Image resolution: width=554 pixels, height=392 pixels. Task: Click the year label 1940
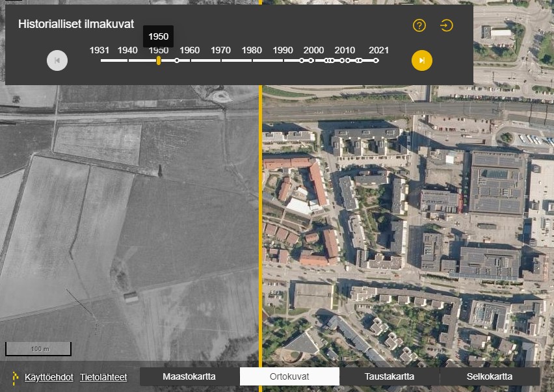(127, 50)
